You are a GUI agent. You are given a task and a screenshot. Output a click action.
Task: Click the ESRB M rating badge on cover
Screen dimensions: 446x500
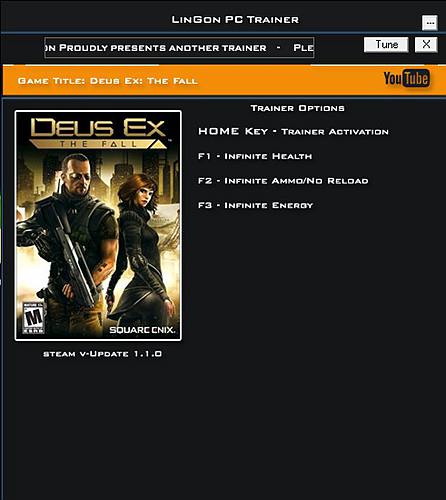[33, 318]
